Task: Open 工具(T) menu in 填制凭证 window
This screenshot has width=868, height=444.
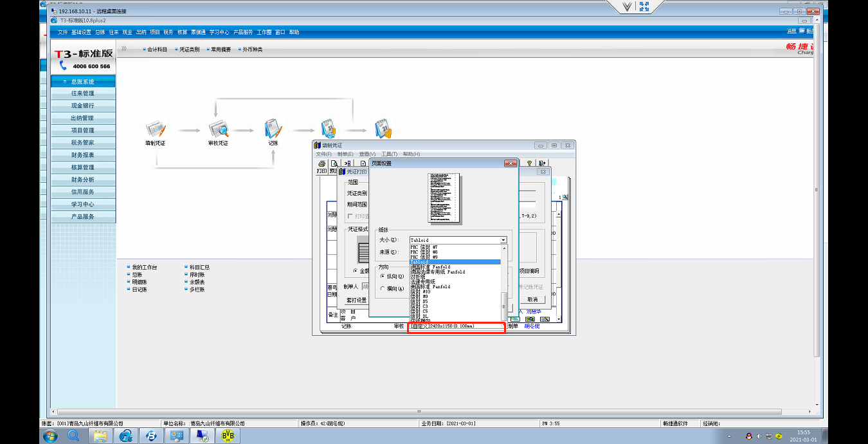Action: coord(390,154)
